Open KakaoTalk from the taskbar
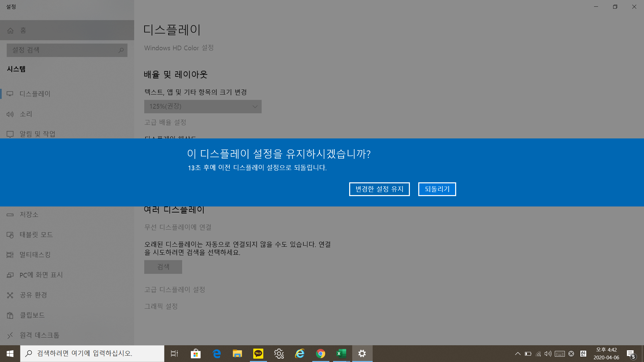The width and height of the screenshot is (644, 362). coord(258,354)
